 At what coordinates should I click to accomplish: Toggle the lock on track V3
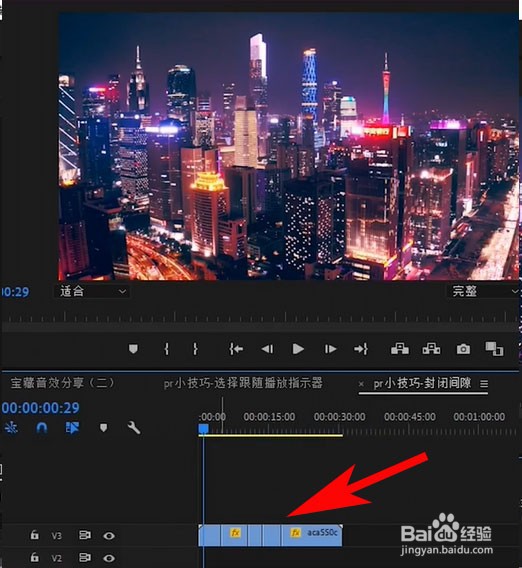[34, 535]
